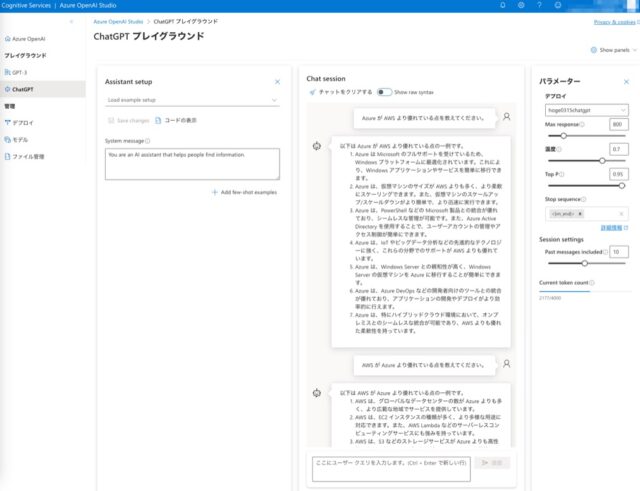Open the Show panels dropdown
640x491 pixels.
(613, 50)
